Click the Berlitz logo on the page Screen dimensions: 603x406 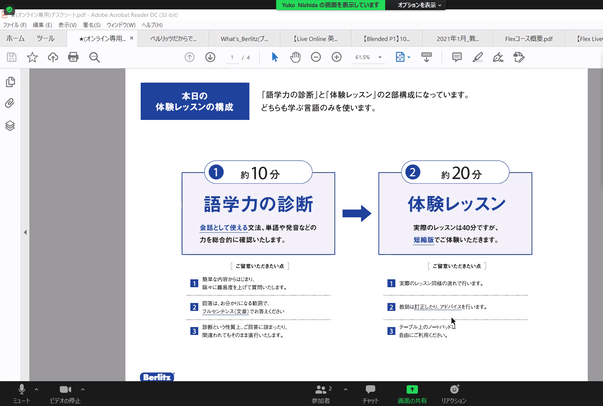coord(157,377)
